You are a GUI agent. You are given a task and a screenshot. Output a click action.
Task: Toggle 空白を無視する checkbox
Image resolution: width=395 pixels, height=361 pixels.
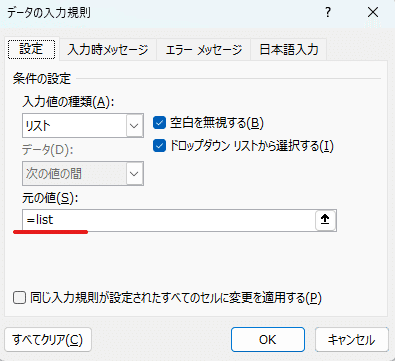(159, 123)
